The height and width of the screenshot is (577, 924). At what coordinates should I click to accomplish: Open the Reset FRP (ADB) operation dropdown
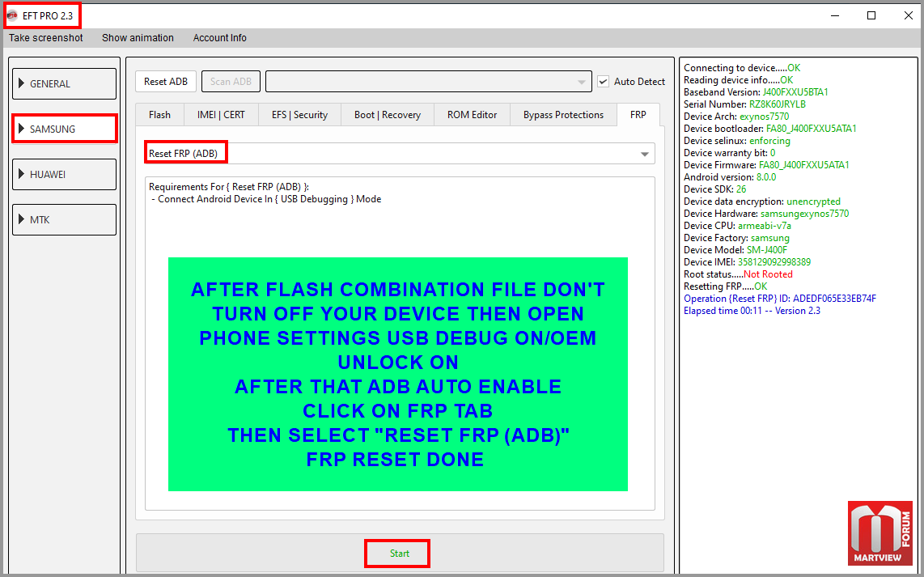click(x=400, y=153)
